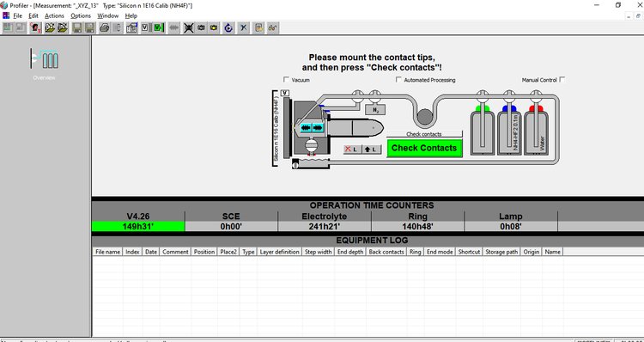Click the Layer definition column header
Viewport: 644px width, 342px height.
pyautogui.click(x=279, y=252)
